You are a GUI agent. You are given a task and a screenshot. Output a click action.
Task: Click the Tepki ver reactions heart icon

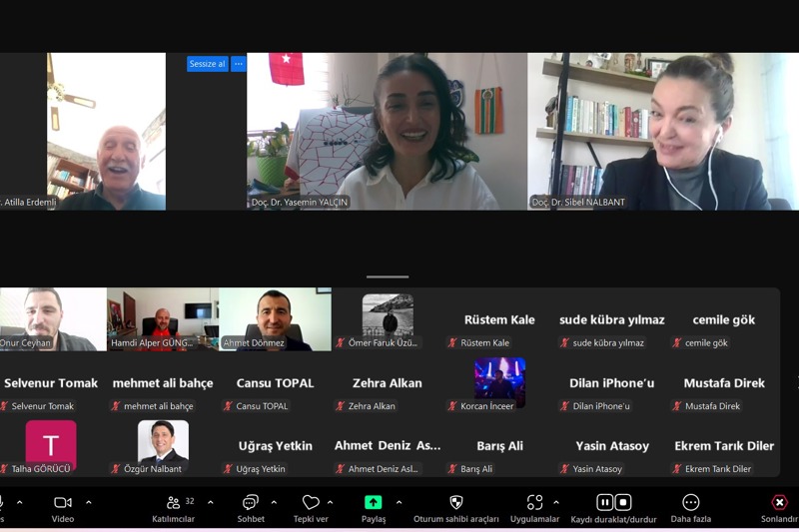[311, 503]
